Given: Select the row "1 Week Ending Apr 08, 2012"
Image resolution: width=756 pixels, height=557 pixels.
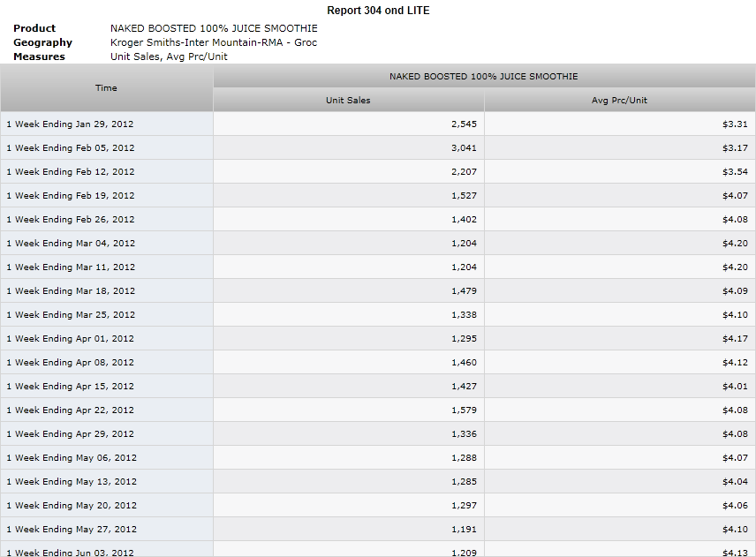Looking at the screenshot, I should coord(378,362).
